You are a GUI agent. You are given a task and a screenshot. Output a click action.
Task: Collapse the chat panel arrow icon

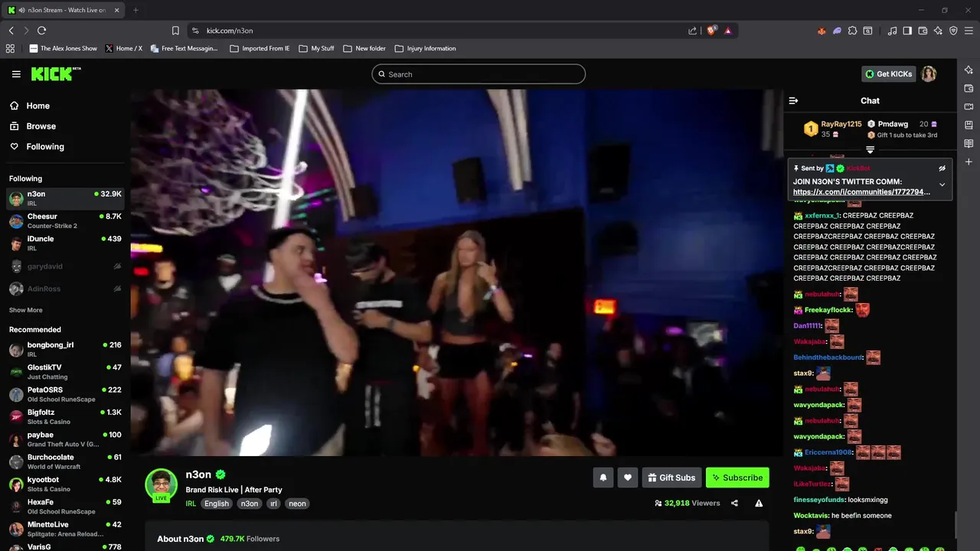(793, 100)
